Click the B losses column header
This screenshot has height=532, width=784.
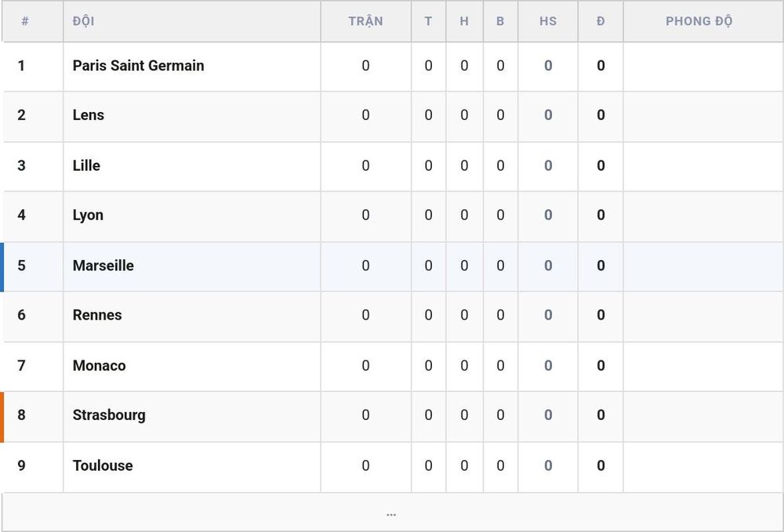tap(500, 21)
